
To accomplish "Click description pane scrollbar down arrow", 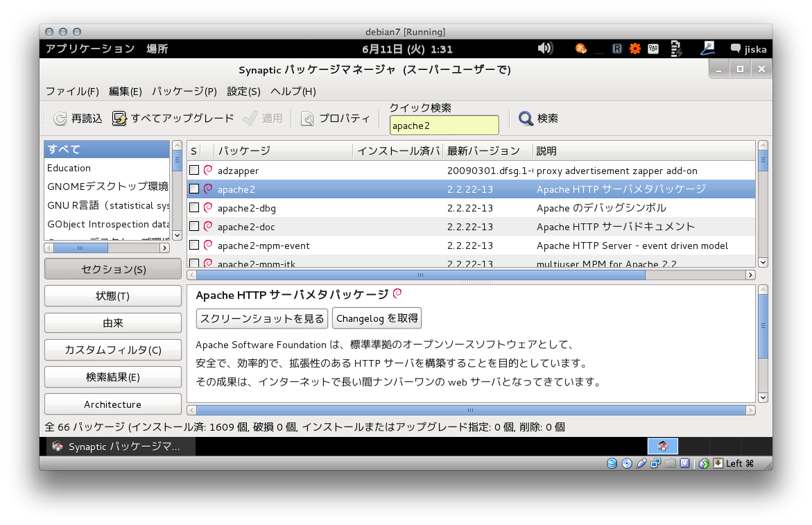I will tap(763, 397).
